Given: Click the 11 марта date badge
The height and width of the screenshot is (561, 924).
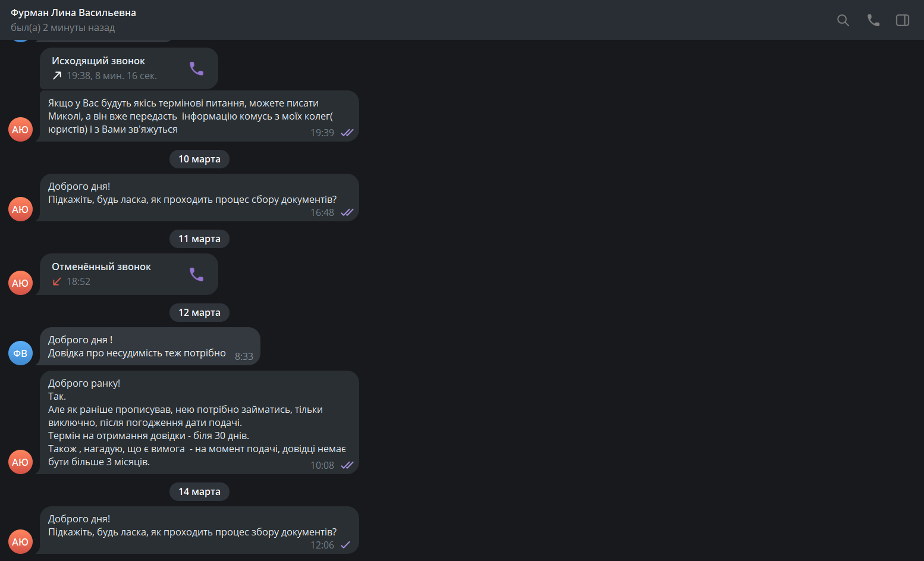Looking at the screenshot, I should (x=199, y=239).
